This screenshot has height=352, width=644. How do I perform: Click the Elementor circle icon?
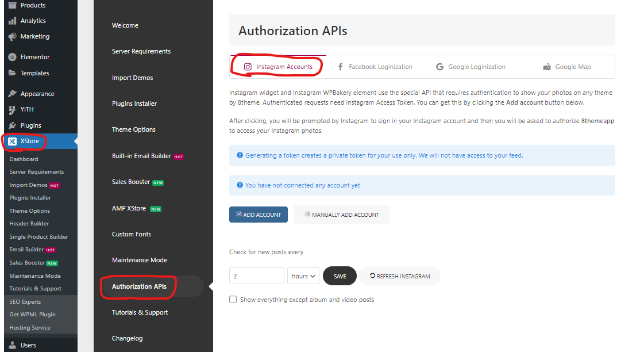point(12,57)
